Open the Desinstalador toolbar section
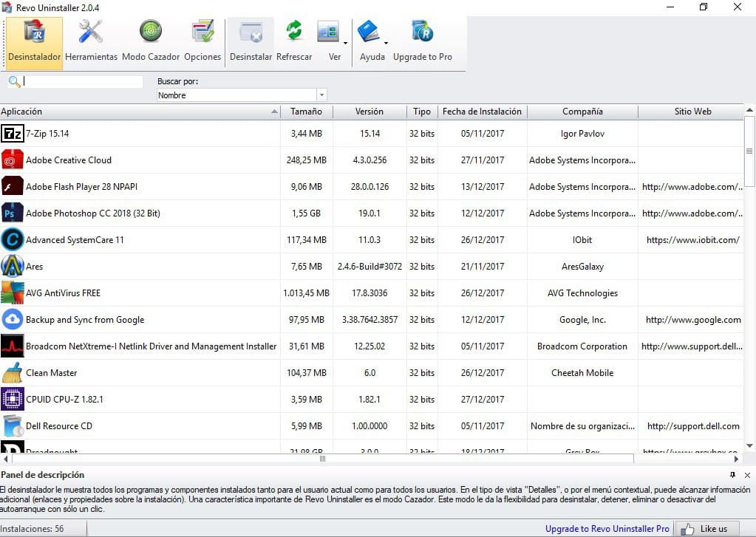The height and width of the screenshot is (537, 756). click(x=34, y=43)
